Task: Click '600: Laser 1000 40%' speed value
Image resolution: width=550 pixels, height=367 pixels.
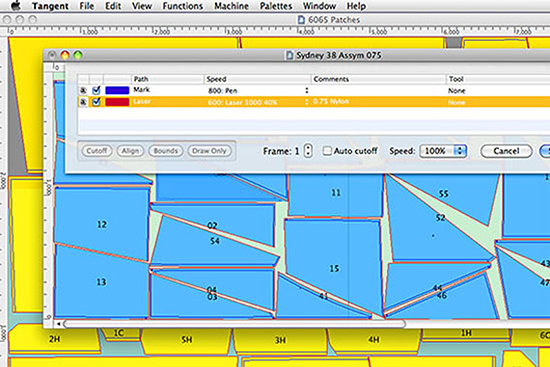Action: 242,102
